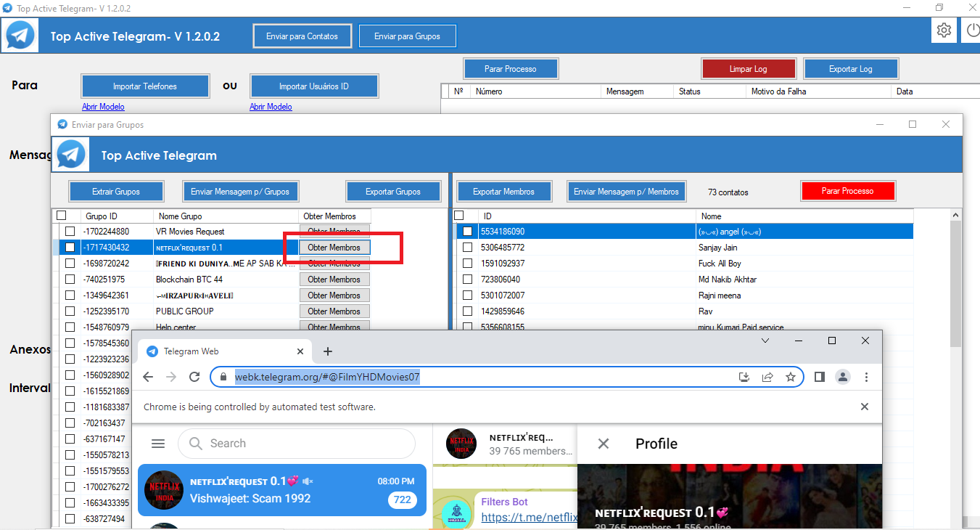Open Chrome three-dot menu
The image size is (980, 530).
pos(866,377)
